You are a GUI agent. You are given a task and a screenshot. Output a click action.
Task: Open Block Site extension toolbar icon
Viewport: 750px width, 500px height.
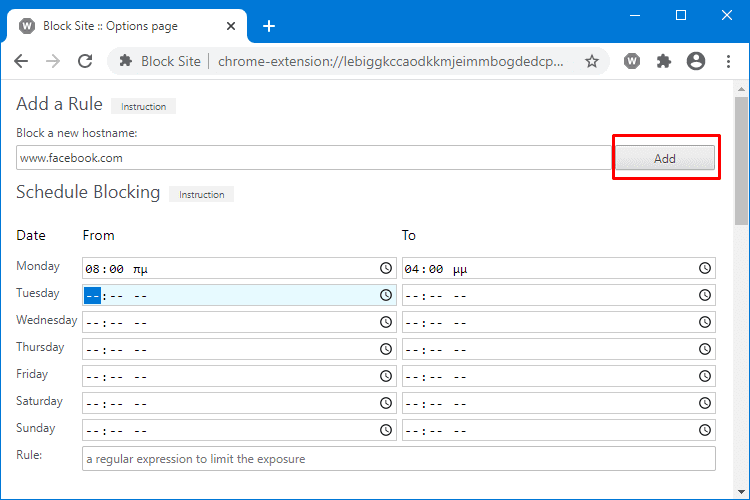click(632, 61)
